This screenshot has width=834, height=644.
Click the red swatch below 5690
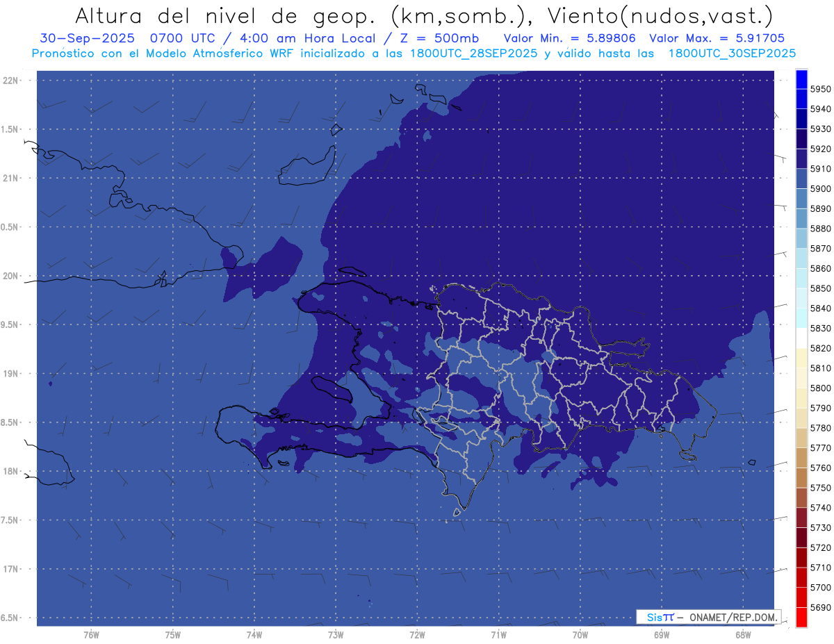point(801,617)
